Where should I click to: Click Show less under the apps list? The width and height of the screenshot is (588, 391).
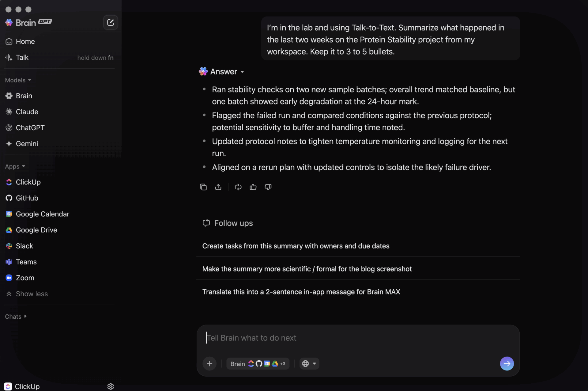[x=32, y=294]
